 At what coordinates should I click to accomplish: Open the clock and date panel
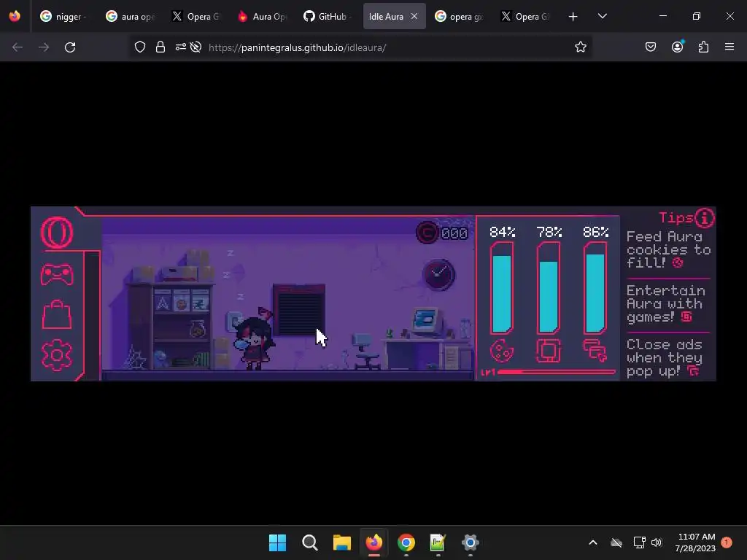pyautogui.click(x=695, y=542)
